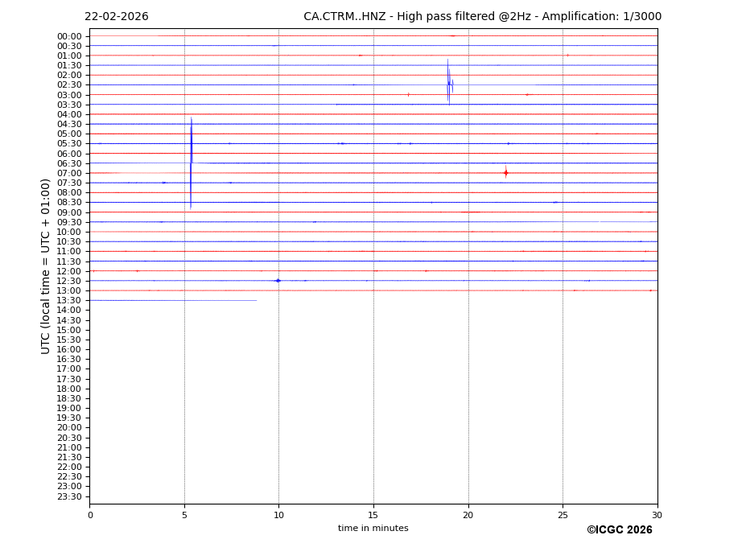Screen dimensions: 746x560
Task: Click the ©ICGC 2026 copyright text
Action: coord(619,530)
